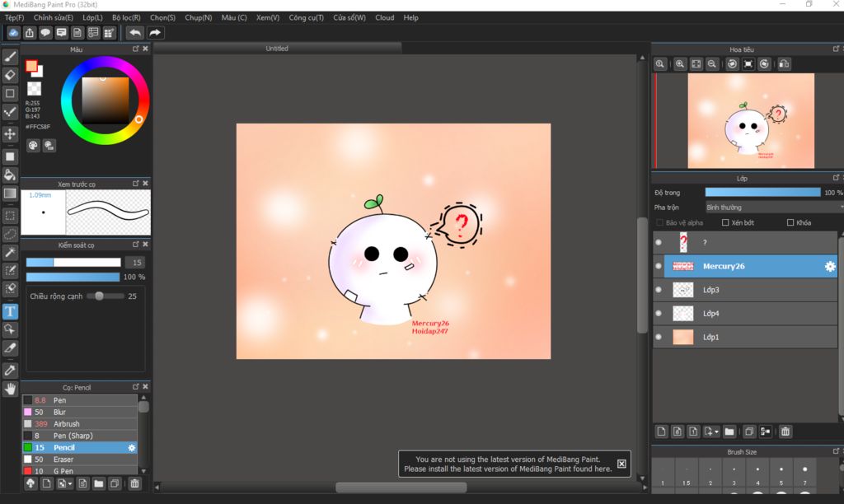
Task: Toggle visibility of the ? layer
Action: click(659, 243)
